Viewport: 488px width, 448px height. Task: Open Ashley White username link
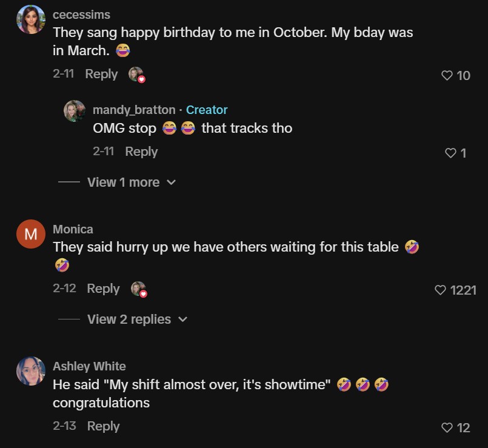(x=89, y=366)
